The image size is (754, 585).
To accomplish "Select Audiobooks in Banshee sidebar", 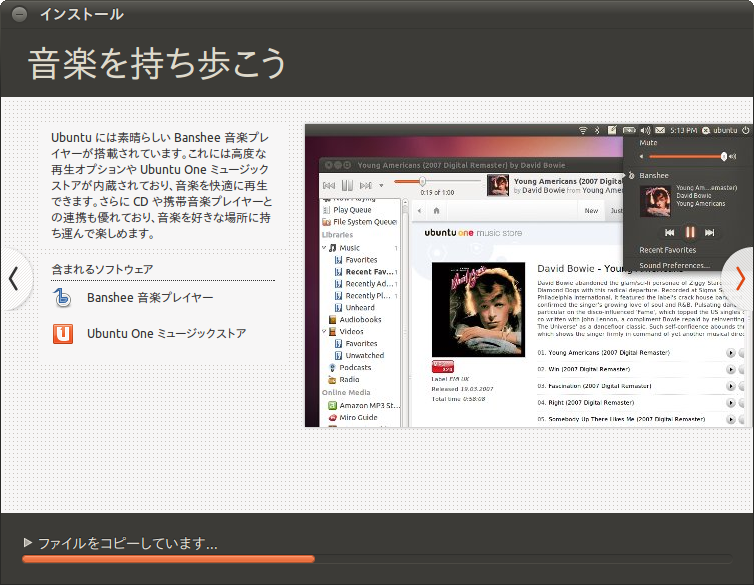I will 360,320.
